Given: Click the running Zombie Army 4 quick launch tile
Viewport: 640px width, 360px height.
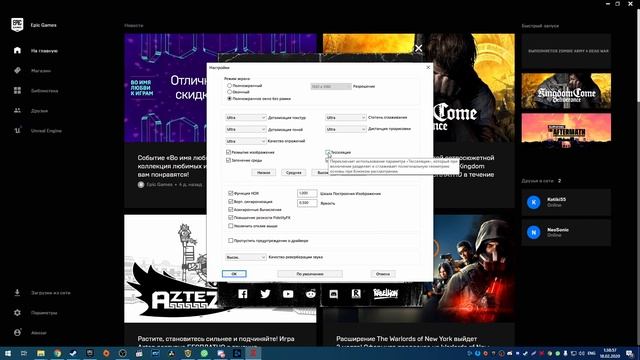Looking at the screenshot, I should pyautogui.click(x=566, y=51).
